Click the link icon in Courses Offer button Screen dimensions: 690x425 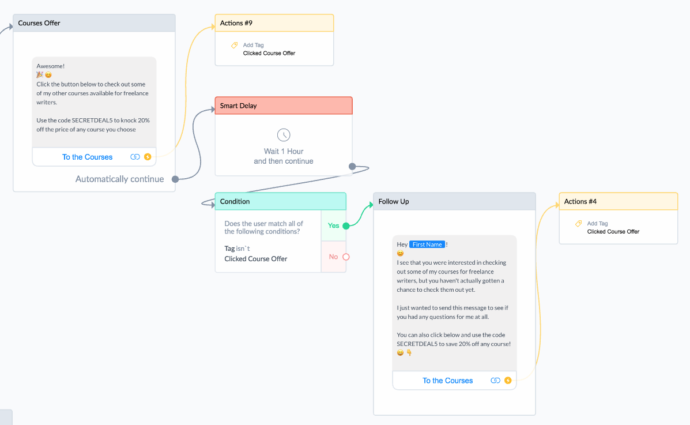135,157
